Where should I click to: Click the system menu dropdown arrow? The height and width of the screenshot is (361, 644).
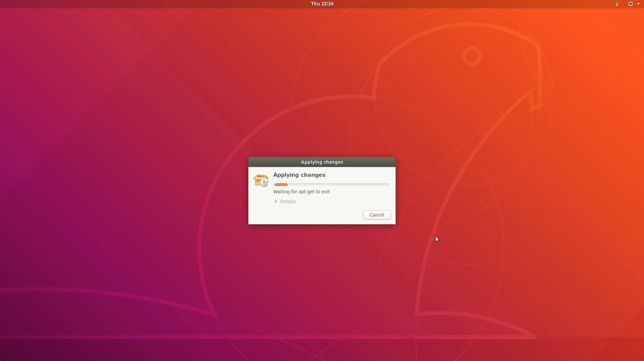638,4
